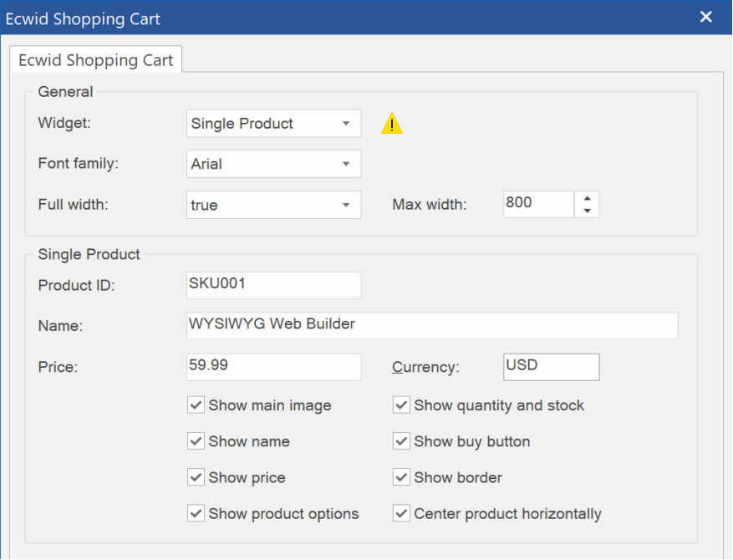733x560 pixels.
Task: Open the Widget dropdown
Action: (x=273, y=124)
